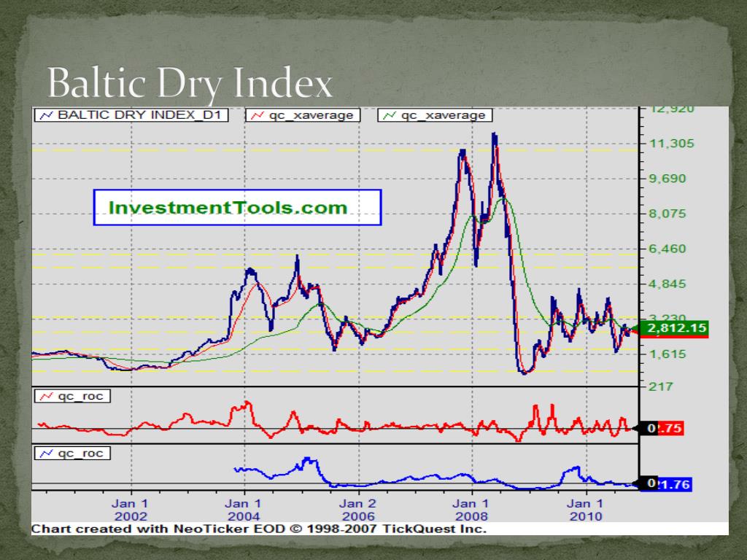Click the 4,845 price axis label
Screen dimensions: 747x560
pyautogui.click(x=667, y=284)
